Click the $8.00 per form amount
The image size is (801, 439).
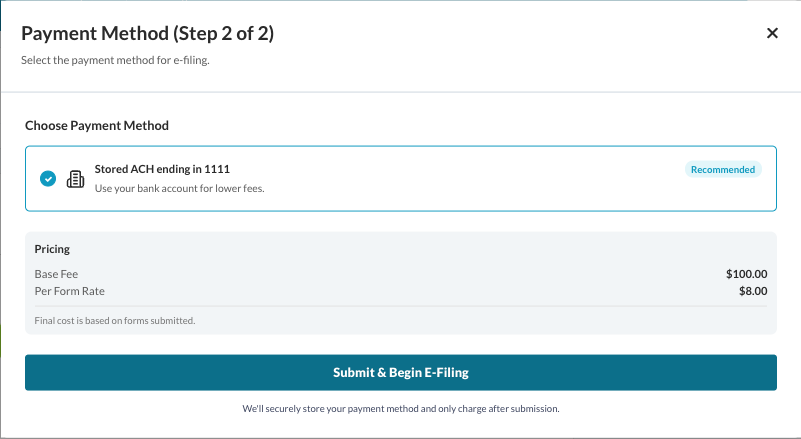coord(752,291)
